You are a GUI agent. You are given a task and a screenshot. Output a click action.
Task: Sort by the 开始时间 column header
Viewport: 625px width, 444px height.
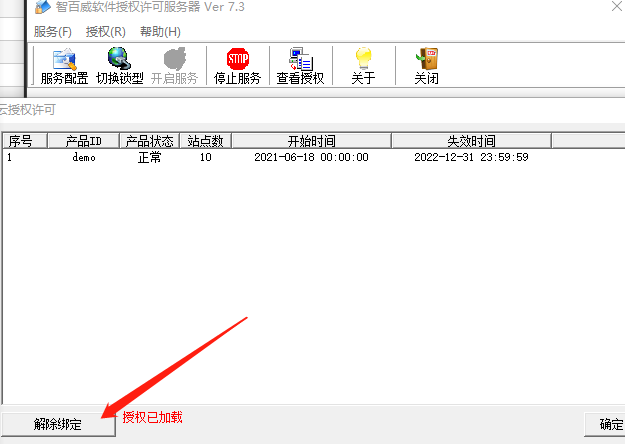(311, 141)
